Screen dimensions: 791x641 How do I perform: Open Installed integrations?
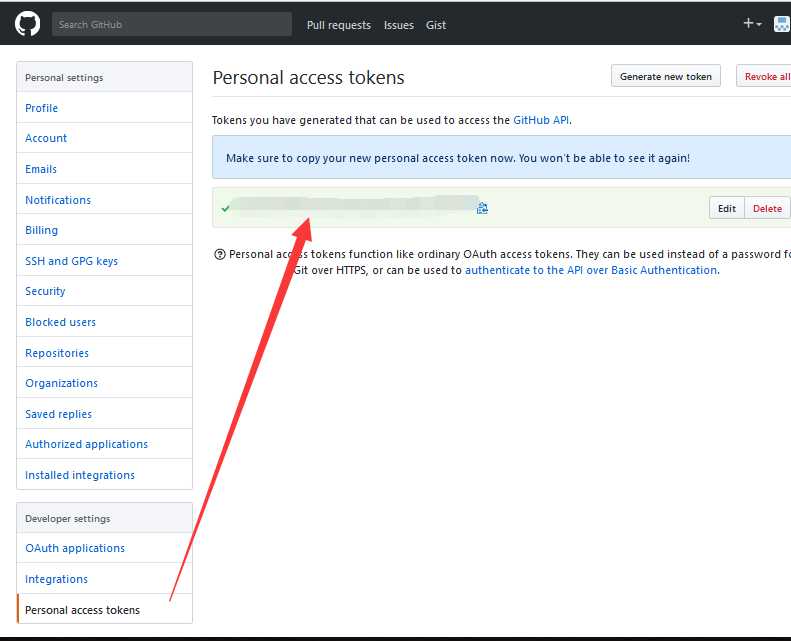(x=104, y=475)
